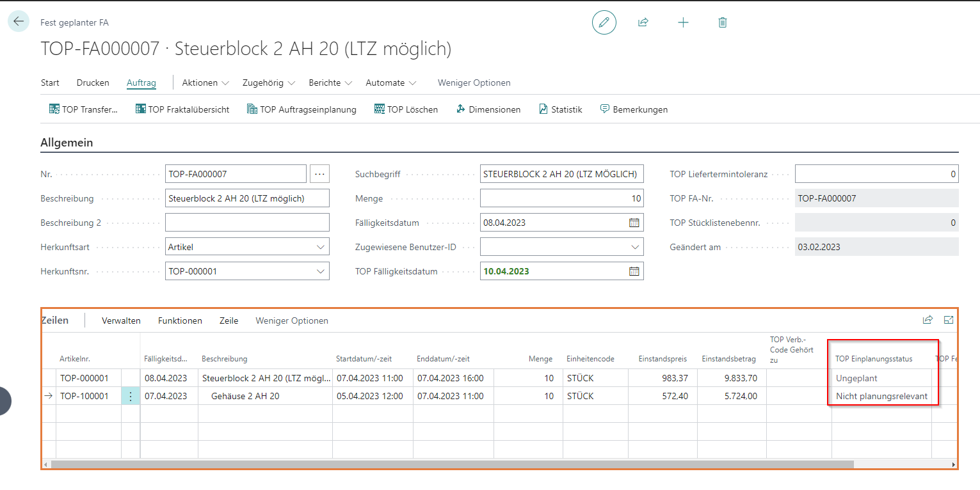The height and width of the screenshot is (490, 980).
Task: Click the Beschreibung 2 input field
Action: click(247, 223)
